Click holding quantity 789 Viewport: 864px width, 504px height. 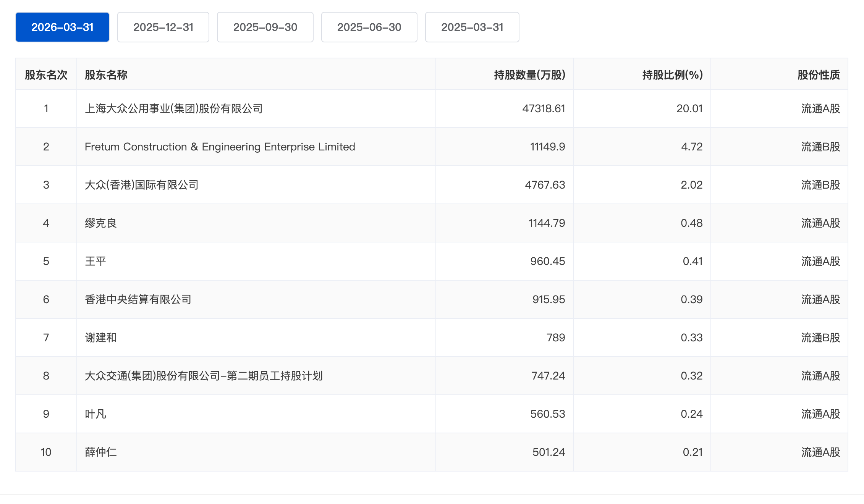(556, 338)
